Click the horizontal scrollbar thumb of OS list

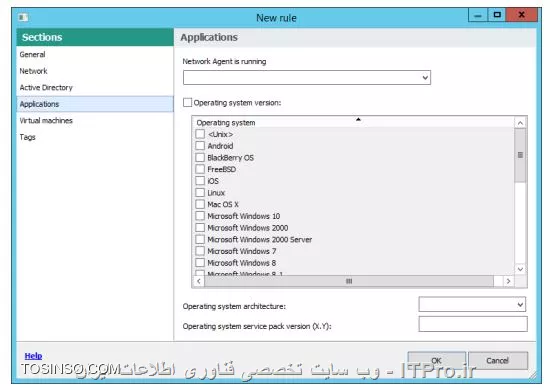[x=349, y=281]
